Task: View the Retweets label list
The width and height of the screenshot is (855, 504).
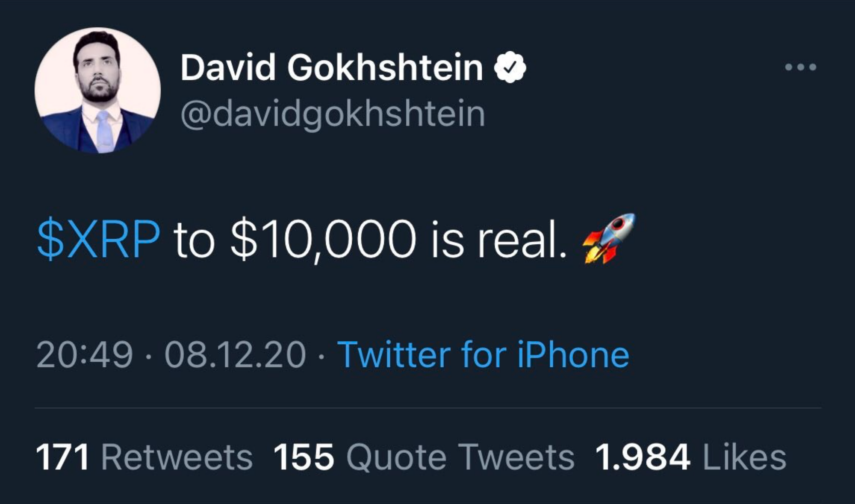Action: pos(177,458)
